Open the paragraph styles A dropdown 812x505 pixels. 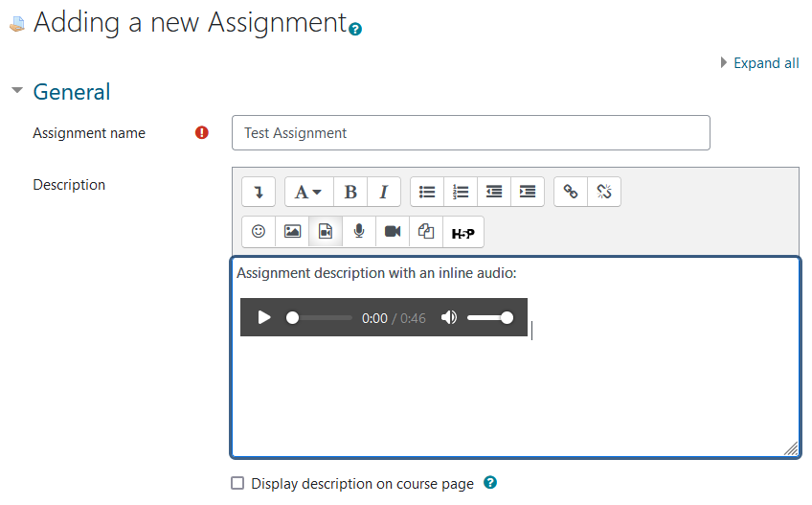308,192
